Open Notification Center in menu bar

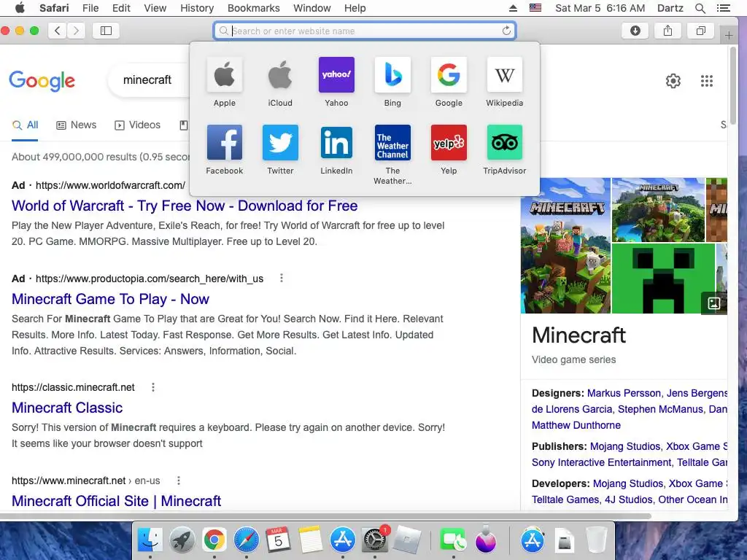tap(723, 8)
